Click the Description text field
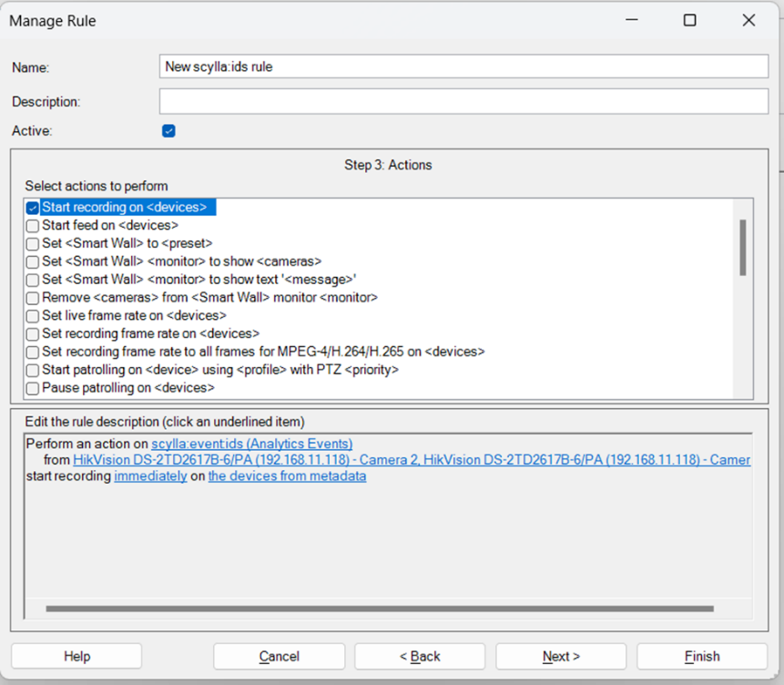The image size is (784, 685). coord(463,101)
